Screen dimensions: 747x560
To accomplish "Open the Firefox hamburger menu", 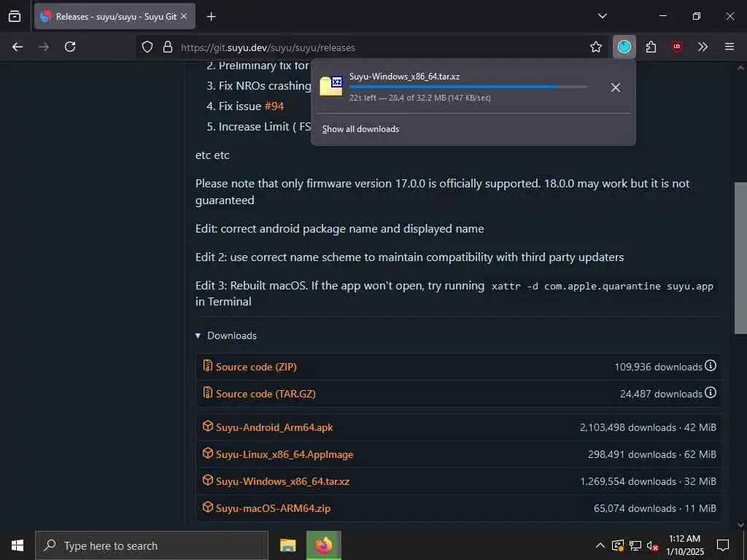I will [x=729, y=47].
